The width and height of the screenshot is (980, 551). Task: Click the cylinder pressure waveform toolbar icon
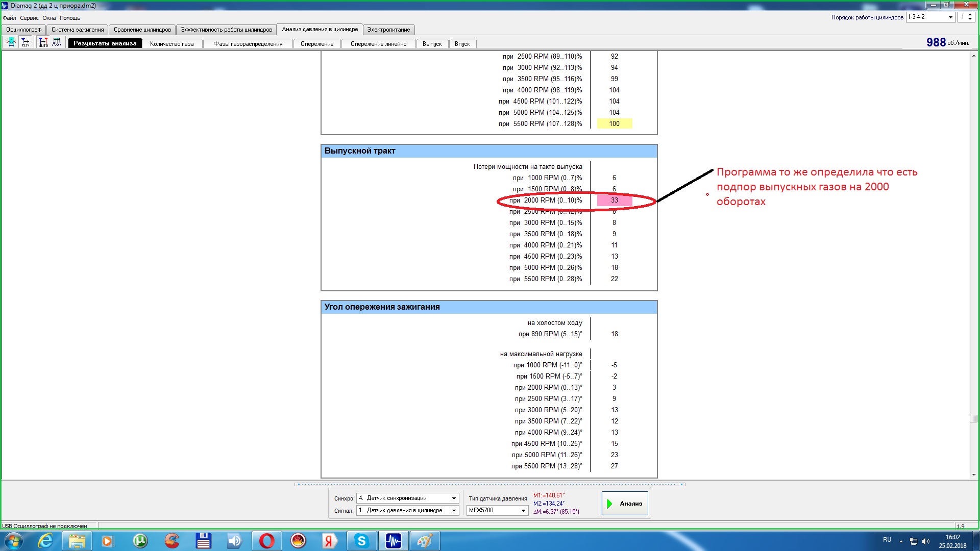[11, 42]
